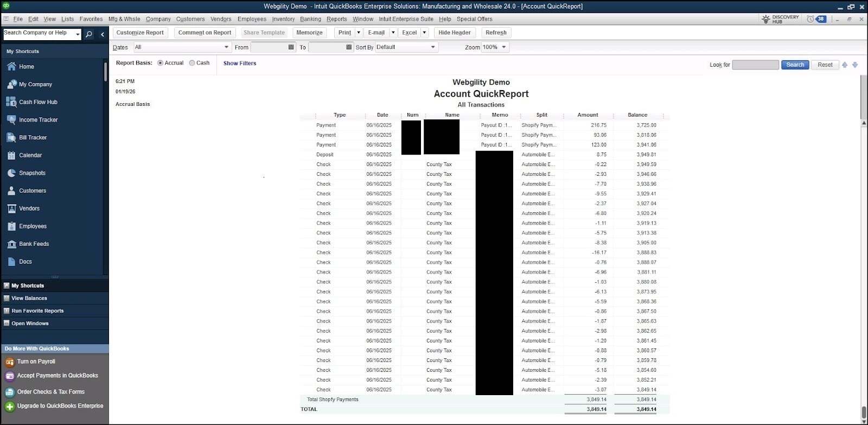The image size is (868, 425).
Task: Open the Discovery Hub lightbulb icon
Action: coord(766,19)
